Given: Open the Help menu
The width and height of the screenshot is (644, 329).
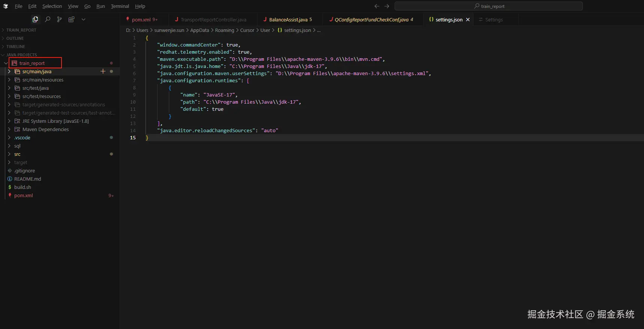Looking at the screenshot, I should click(x=140, y=6).
